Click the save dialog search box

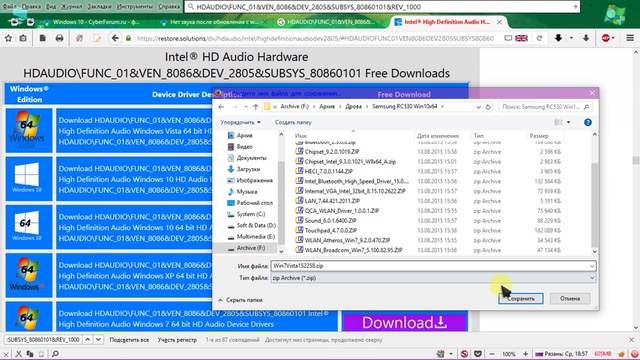[545, 107]
